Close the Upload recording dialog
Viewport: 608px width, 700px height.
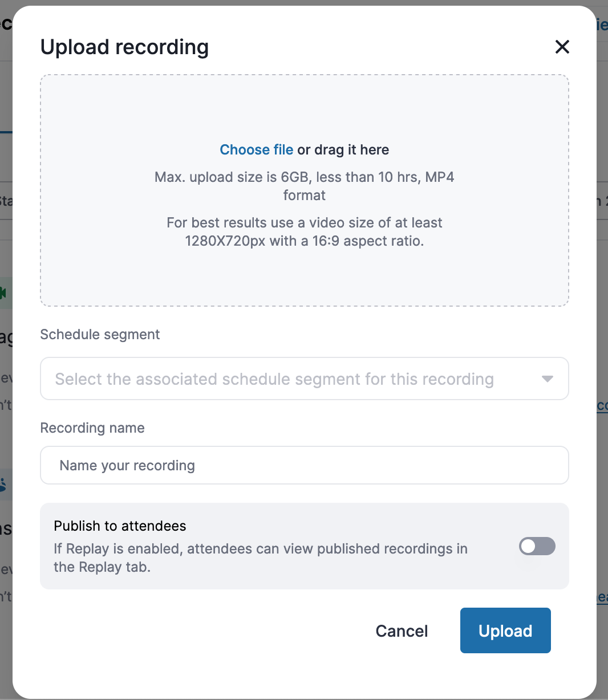[562, 47]
